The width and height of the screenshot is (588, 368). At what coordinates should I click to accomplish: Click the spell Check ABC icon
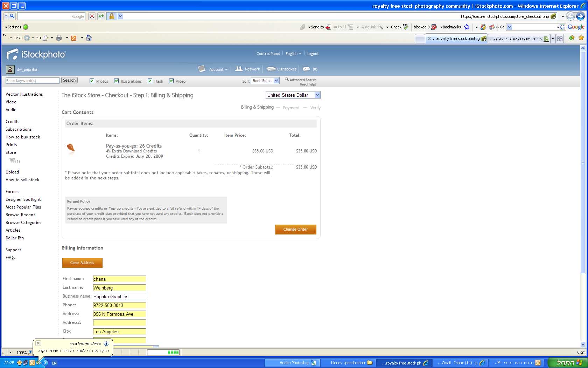[406, 27]
